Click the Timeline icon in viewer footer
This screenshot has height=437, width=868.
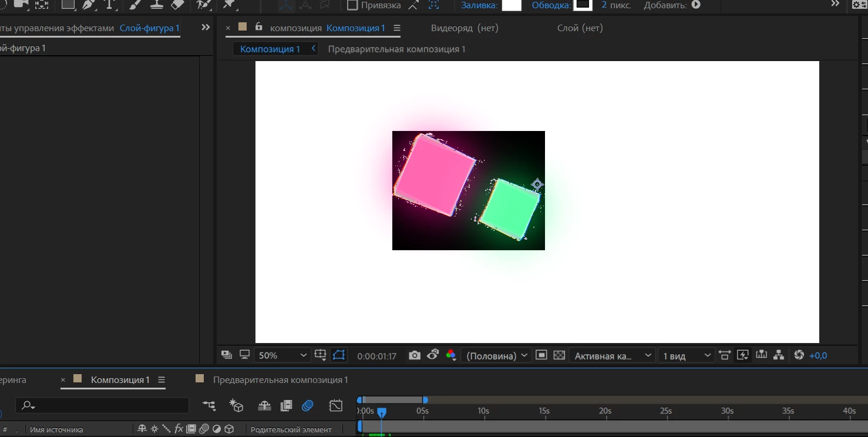(762, 355)
